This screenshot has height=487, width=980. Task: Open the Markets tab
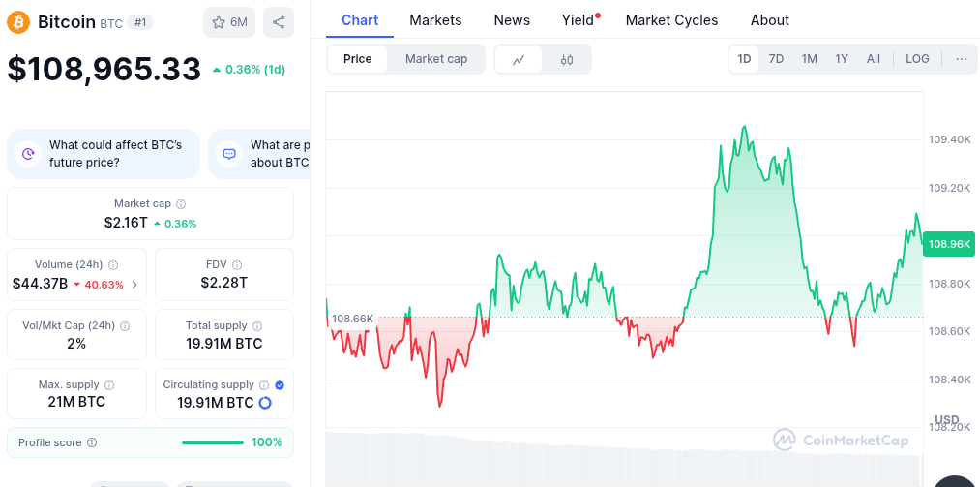click(x=435, y=20)
